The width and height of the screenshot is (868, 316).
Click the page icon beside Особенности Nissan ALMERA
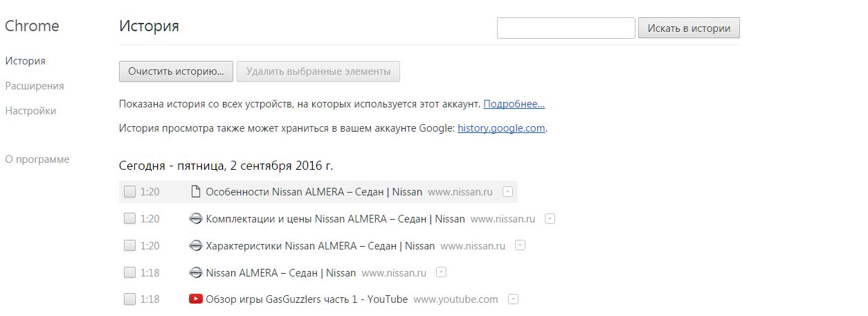[195, 191]
